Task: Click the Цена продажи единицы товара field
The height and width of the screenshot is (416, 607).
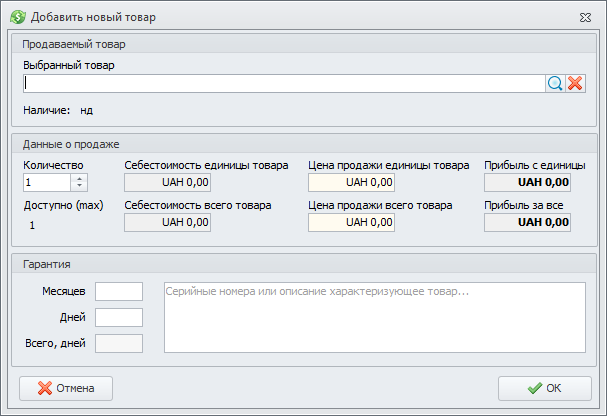Action: tap(351, 183)
